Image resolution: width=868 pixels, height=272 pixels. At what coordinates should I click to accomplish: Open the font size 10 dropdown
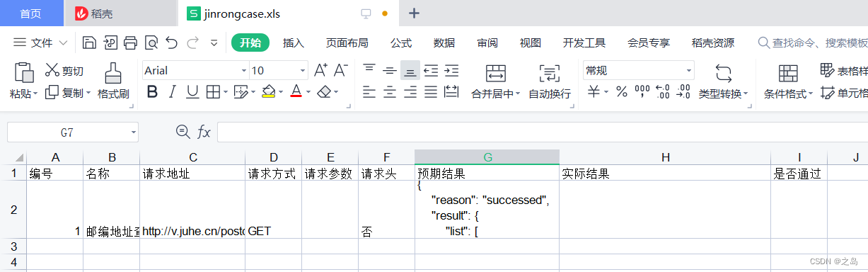pos(303,70)
